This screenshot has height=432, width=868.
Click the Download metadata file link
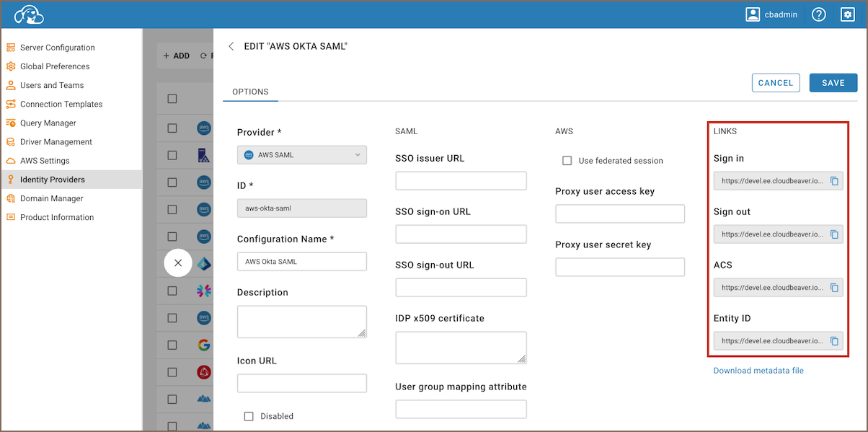click(x=758, y=371)
